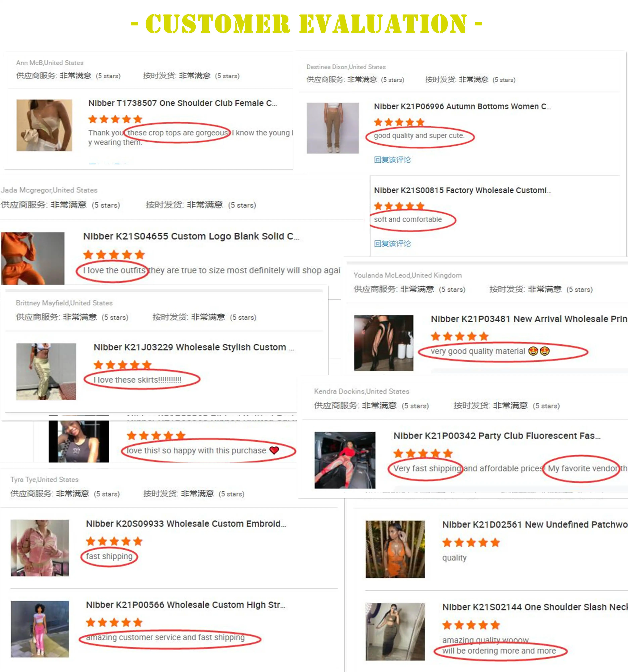Click the orange patchwork dress thumbnail
This screenshot has width=628, height=672.
395,549
